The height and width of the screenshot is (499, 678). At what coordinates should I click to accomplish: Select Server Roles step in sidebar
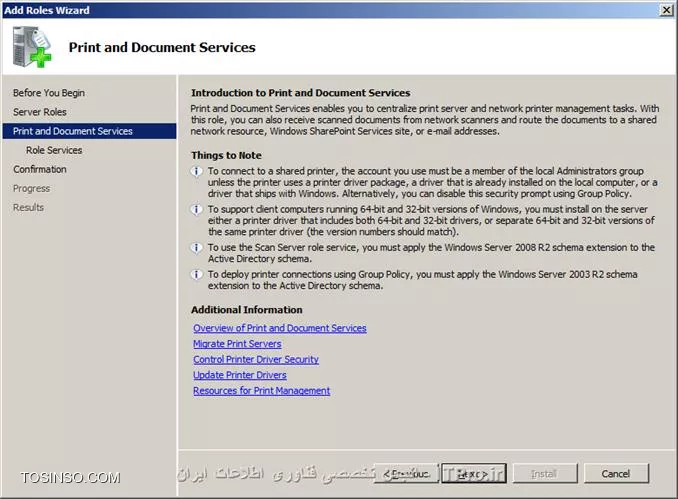coord(40,112)
